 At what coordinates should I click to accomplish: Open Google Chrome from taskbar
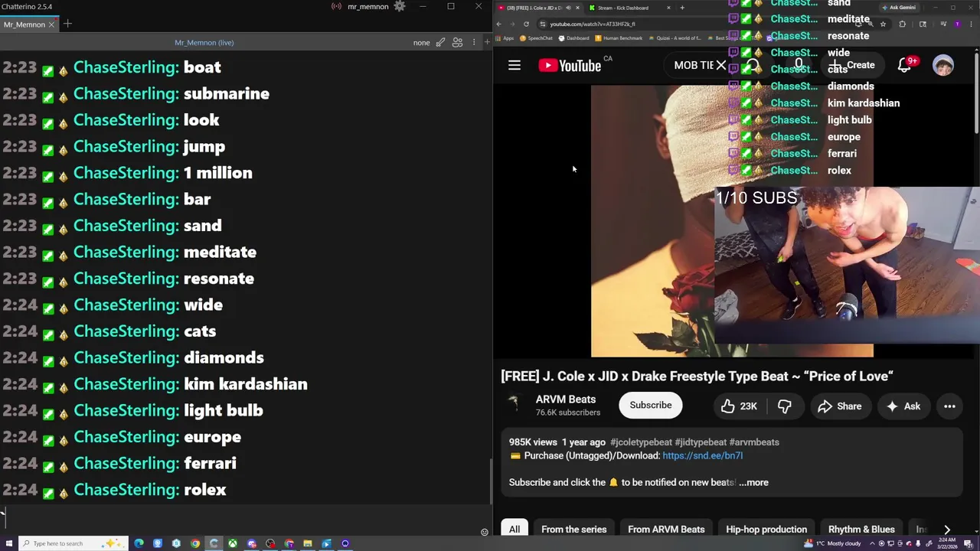pyautogui.click(x=195, y=543)
